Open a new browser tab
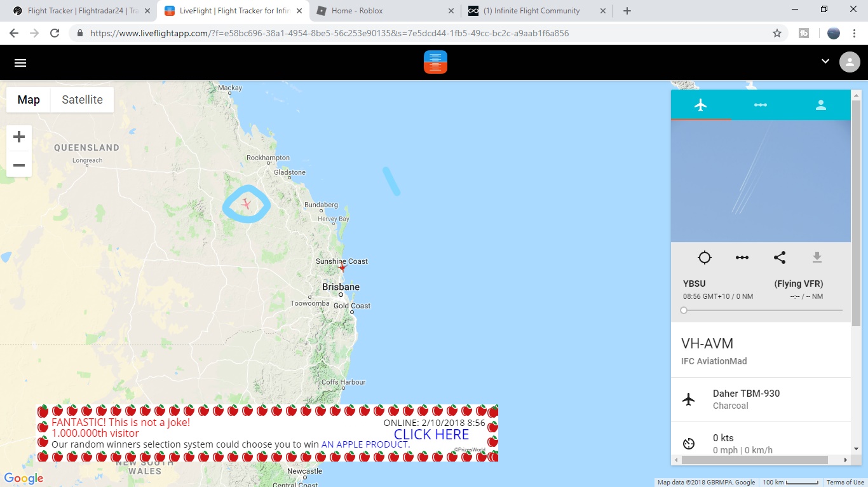 point(627,11)
